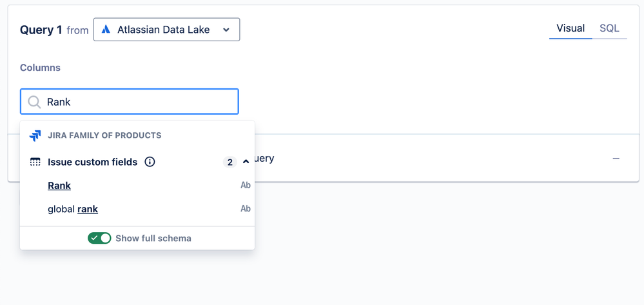The image size is (644, 305).
Task: Click the Jira family of products logo
Action: point(35,136)
